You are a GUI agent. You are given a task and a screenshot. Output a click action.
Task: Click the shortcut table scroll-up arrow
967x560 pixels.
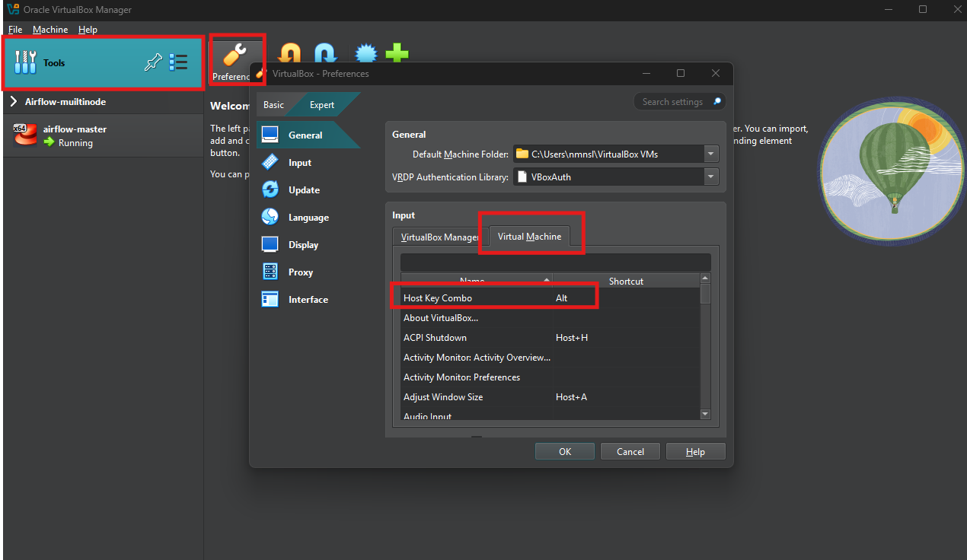(705, 279)
